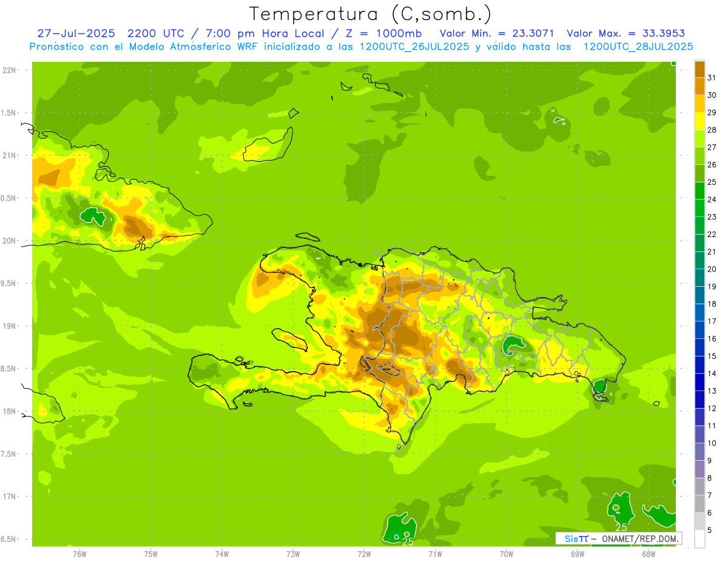The height and width of the screenshot is (562, 728).
Task: Pick the legend swatch between 27 and 28
Action: click(x=699, y=138)
